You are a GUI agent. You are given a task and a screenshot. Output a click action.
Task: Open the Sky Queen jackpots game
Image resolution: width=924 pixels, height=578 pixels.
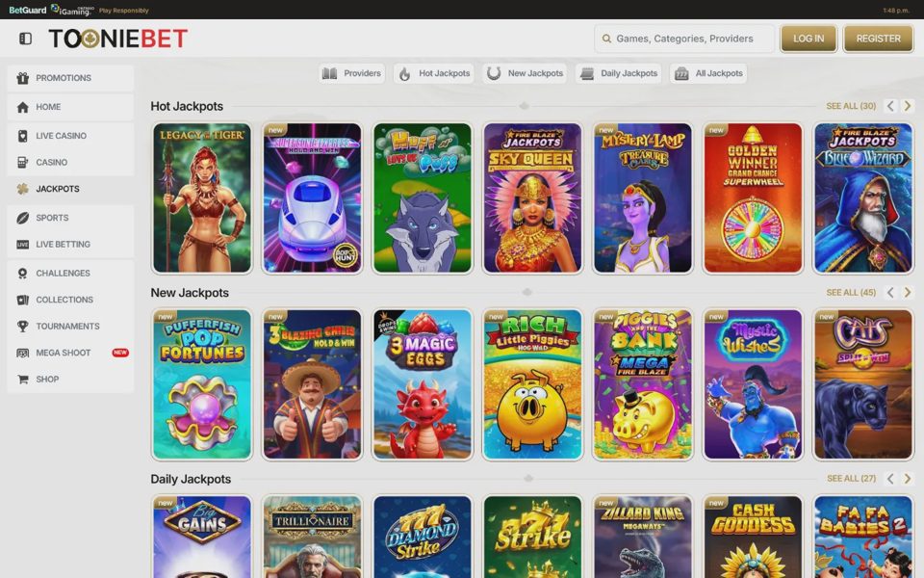(532, 198)
